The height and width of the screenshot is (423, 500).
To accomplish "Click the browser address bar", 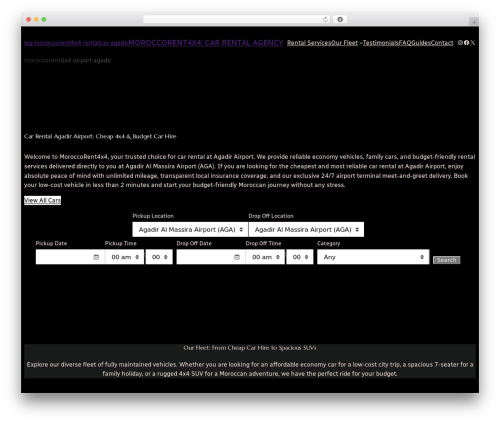I will [237, 19].
